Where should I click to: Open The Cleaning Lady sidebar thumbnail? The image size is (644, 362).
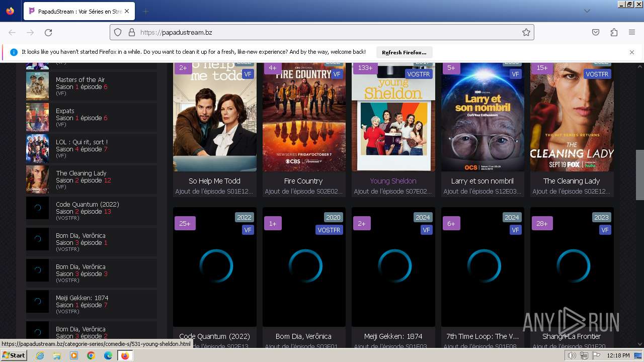37,179
